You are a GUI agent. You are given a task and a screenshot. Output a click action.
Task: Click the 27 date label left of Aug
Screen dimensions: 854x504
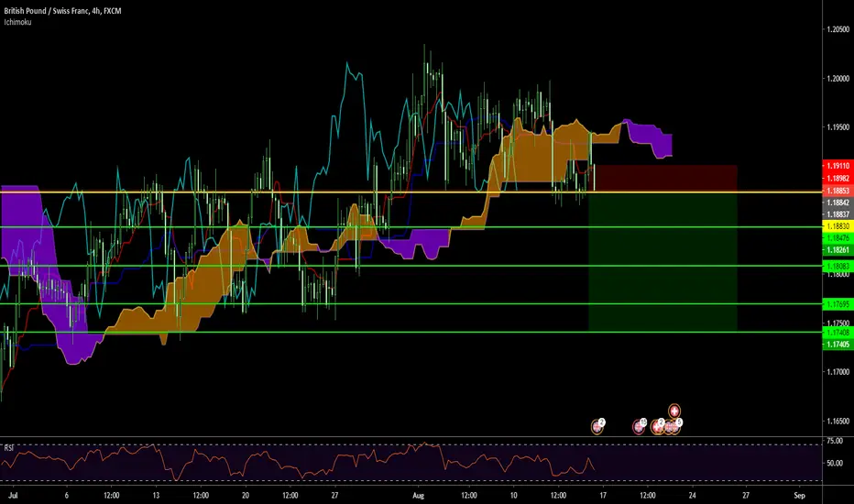tap(335, 495)
